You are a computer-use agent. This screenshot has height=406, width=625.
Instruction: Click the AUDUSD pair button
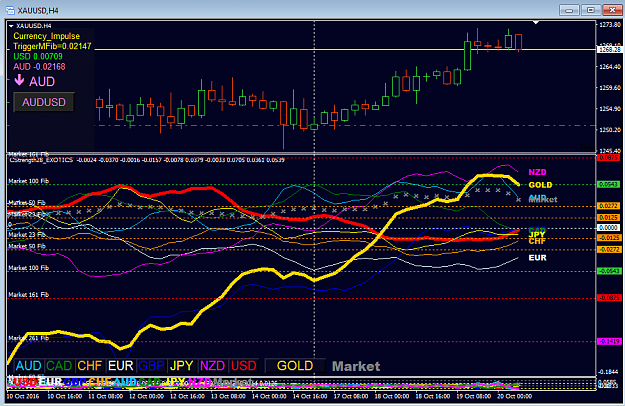pyautogui.click(x=44, y=102)
